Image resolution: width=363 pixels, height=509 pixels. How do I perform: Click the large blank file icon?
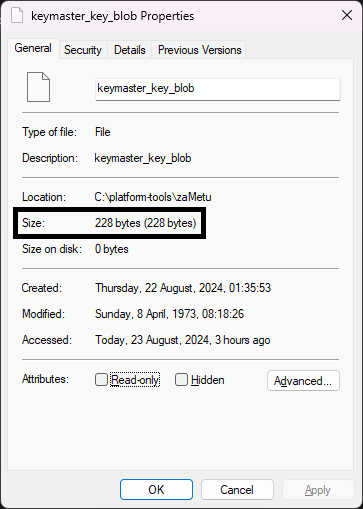point(38,87)
